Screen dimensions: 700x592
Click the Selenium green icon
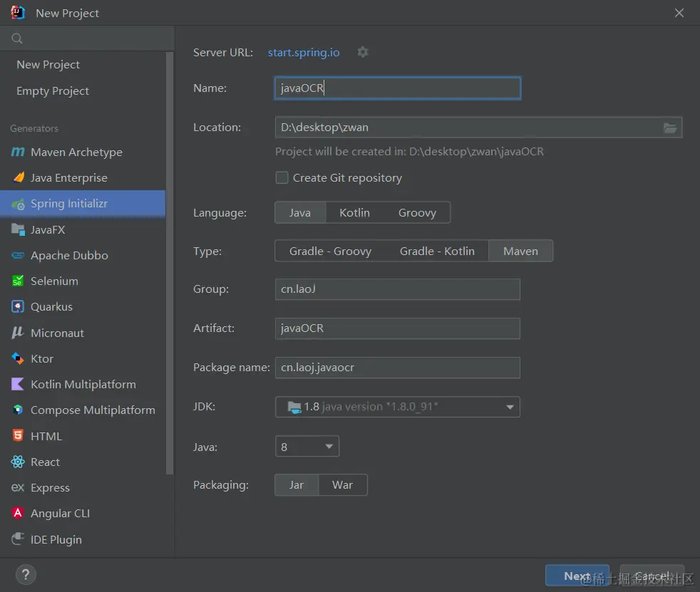(x=17, y=281)
